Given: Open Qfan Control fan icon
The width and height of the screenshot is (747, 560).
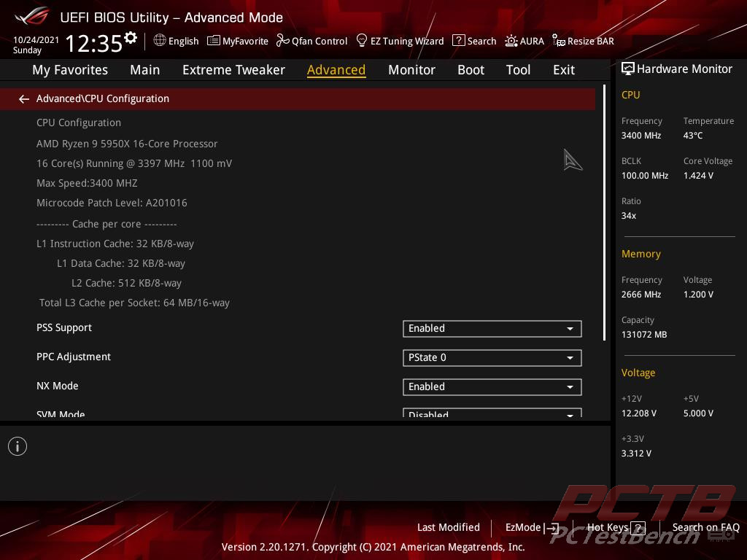Looking at the screenshot, I should (x=282, y=41).
